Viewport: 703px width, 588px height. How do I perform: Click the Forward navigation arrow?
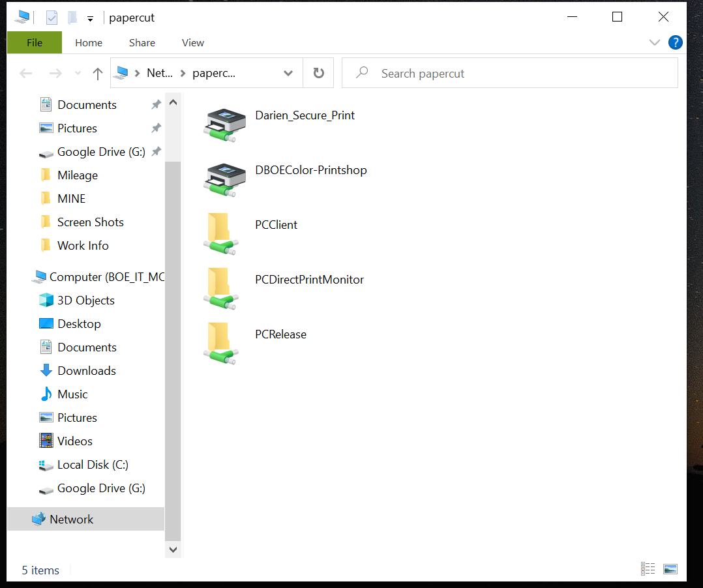point(55,73)
